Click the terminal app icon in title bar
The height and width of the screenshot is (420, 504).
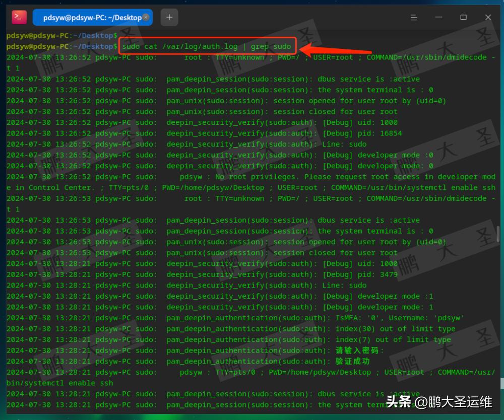[x=19, y=17]
